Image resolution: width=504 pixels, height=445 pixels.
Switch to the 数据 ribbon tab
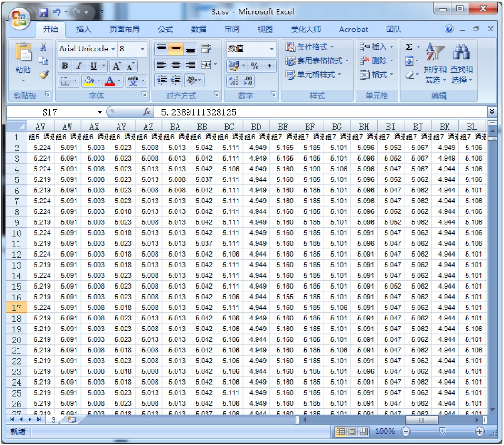[198, 29]
